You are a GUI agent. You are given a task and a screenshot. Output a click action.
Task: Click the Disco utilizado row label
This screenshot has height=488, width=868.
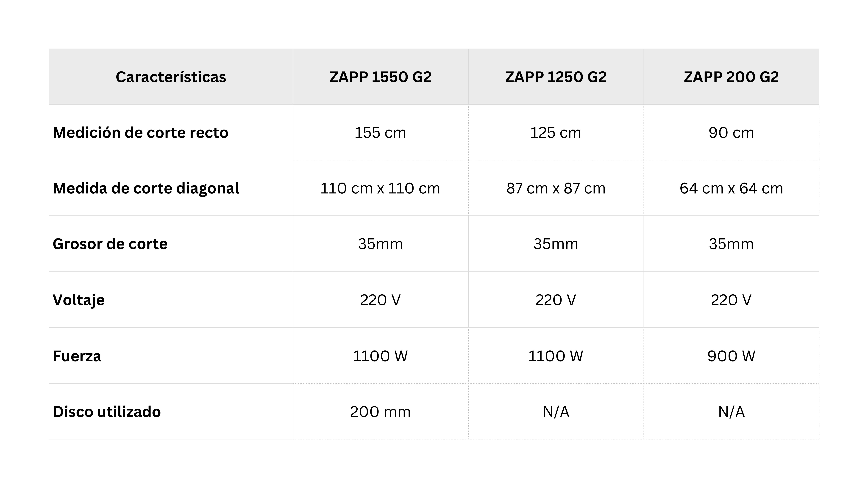(x=107, y=412)
